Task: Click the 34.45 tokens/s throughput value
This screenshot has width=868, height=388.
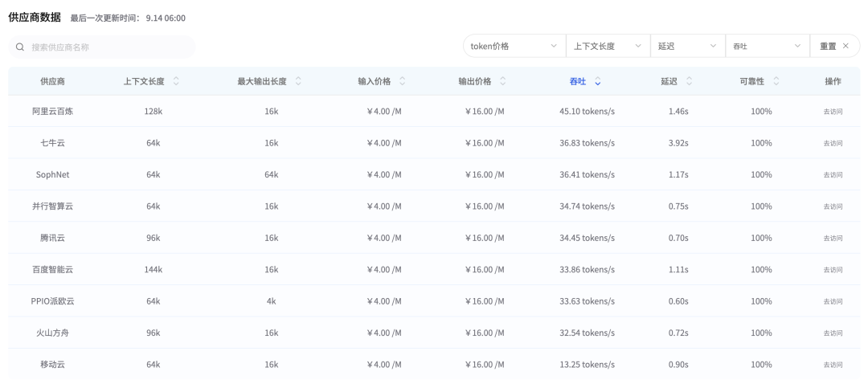Action: (x=588, y=238)
